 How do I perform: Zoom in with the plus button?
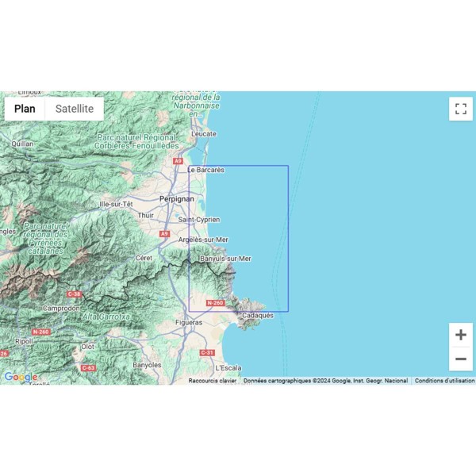coord(460,335)
